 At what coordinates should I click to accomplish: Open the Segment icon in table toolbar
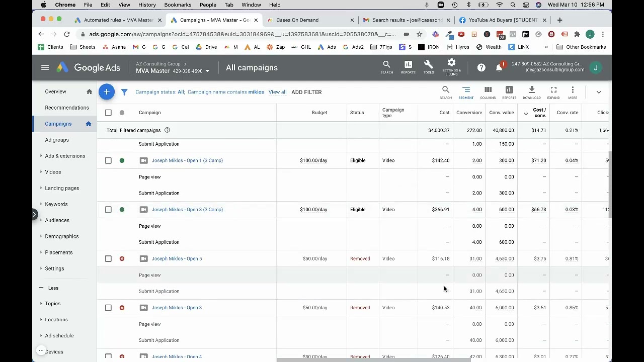tap(466, 93)
